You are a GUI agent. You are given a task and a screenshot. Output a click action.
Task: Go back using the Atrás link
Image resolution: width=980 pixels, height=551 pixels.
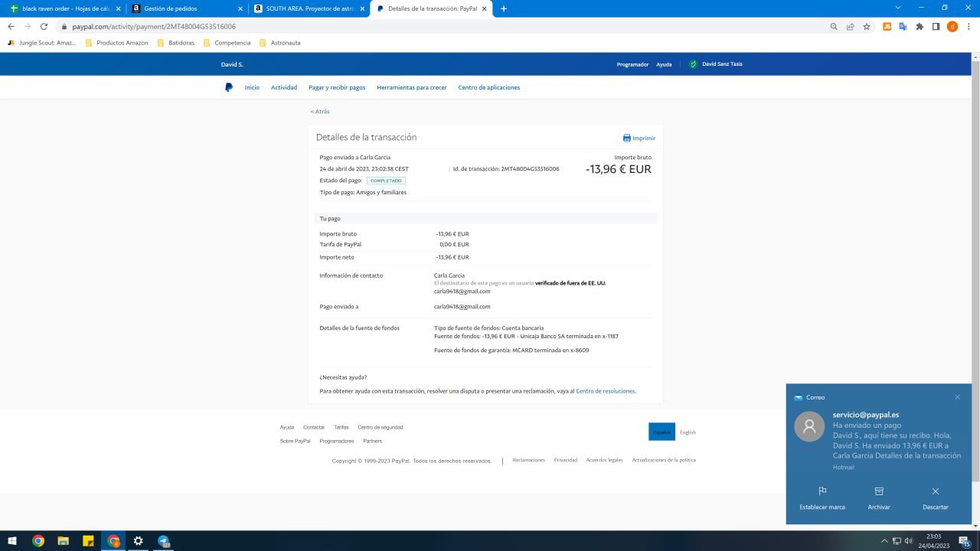(320, 112)
